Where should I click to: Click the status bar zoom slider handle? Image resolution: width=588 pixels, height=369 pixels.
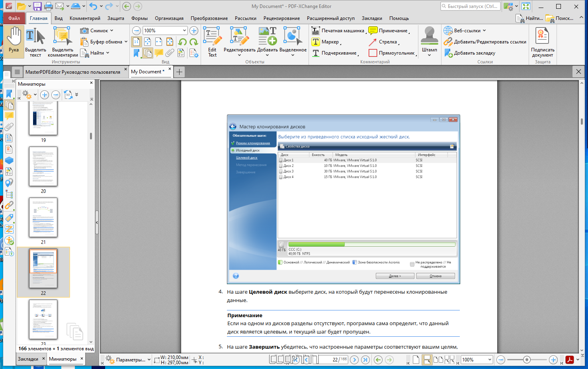[527, 360]
